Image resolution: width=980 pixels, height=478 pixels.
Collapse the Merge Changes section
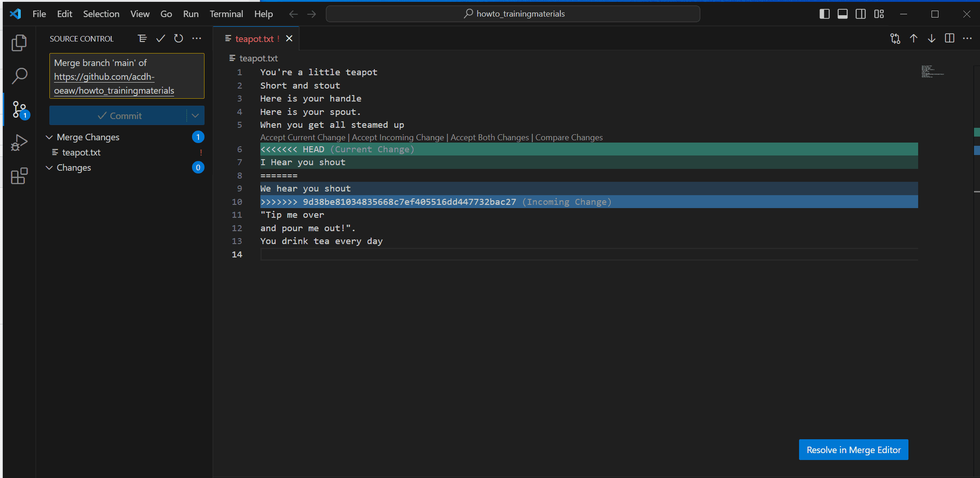tap(49, 137)
